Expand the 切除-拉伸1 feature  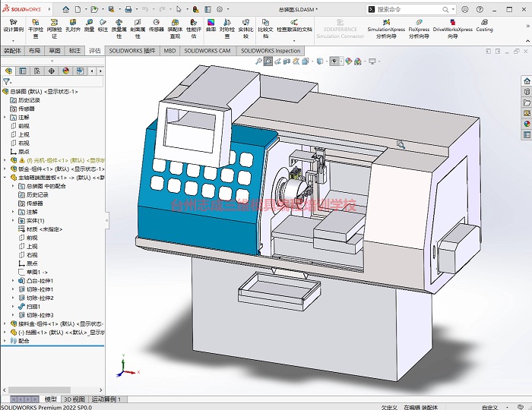click(13, 289)
